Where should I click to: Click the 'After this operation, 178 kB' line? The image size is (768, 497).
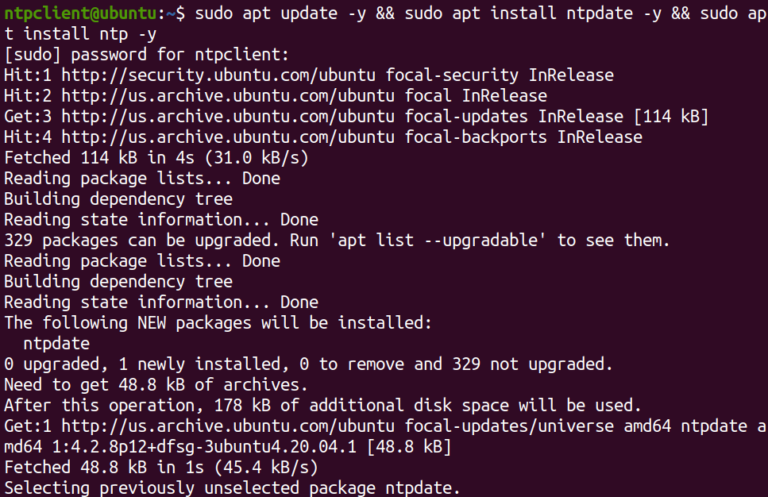tap(323, 405)
